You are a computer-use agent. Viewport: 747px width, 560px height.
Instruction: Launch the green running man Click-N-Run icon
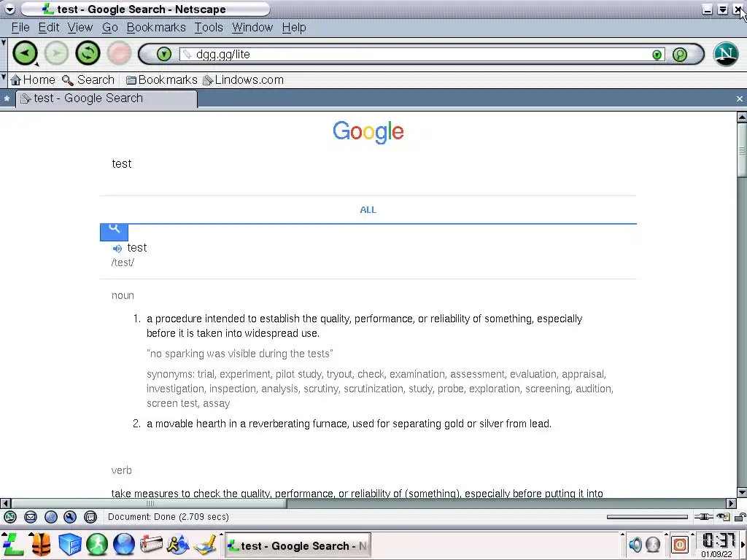(x=97, y=545)
